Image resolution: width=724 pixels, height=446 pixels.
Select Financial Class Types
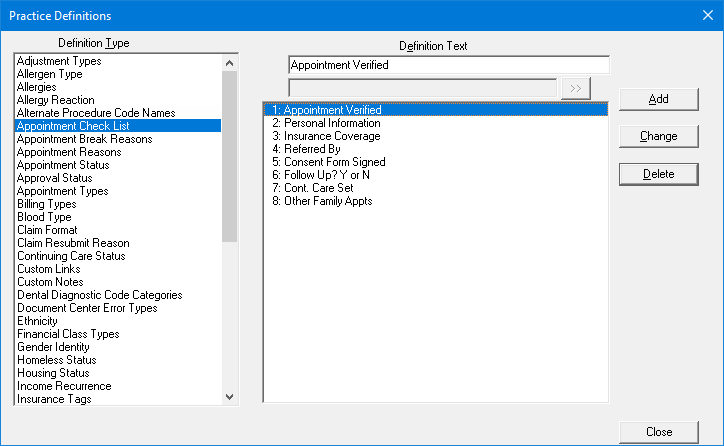coord(118,334)
